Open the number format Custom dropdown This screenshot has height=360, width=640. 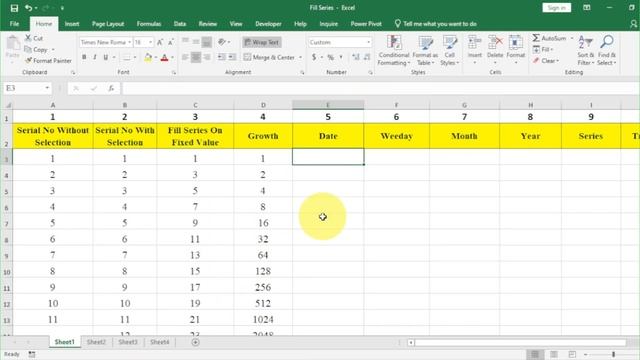pos(369,42)
